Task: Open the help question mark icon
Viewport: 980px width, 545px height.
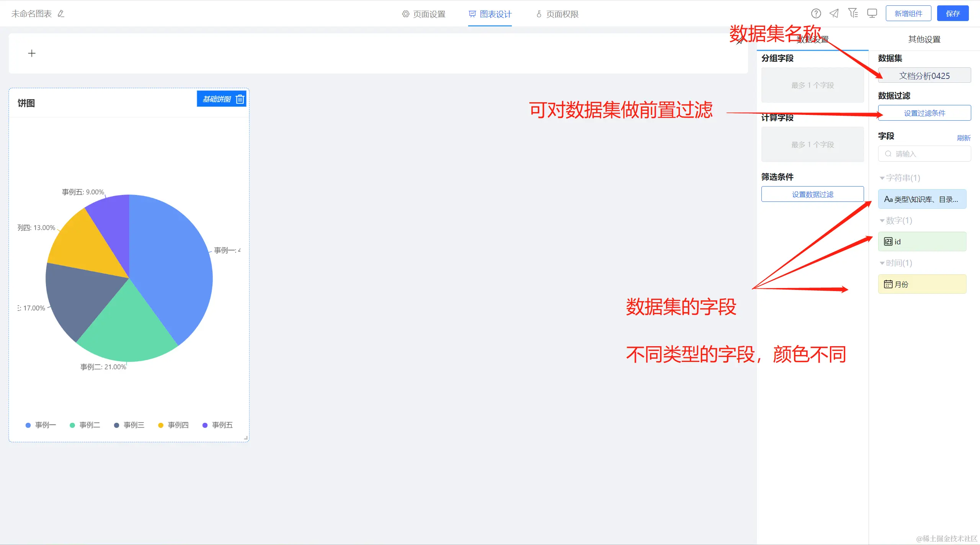Action: [x=816, y=13]
